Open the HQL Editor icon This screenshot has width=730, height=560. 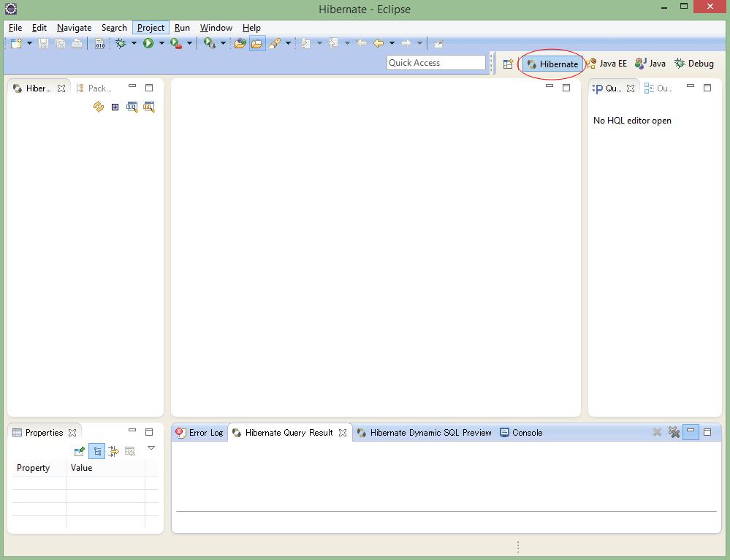pos(132,107)
